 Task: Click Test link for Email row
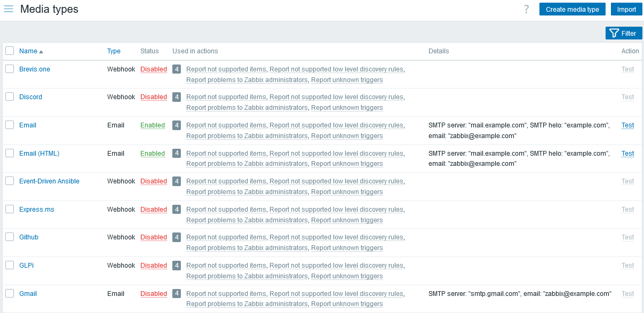pos(627,125)
